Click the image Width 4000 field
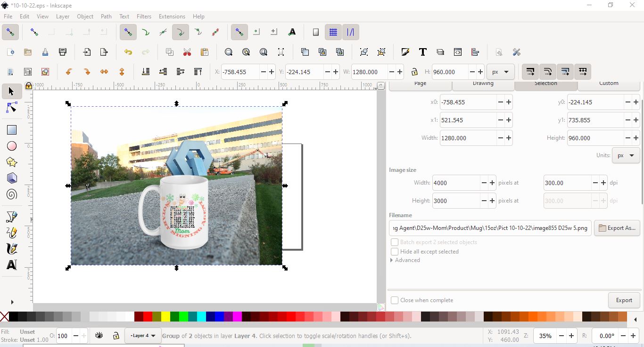The width and height of the screenshot is (644, 347). pyautogui.click(x=456, y=183)
